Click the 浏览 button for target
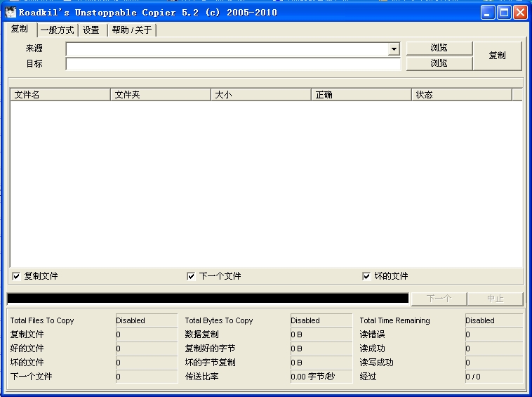Image resolution: width=532 pixels, height=397 pixels. pyautogui.click(x=439, y=63)
